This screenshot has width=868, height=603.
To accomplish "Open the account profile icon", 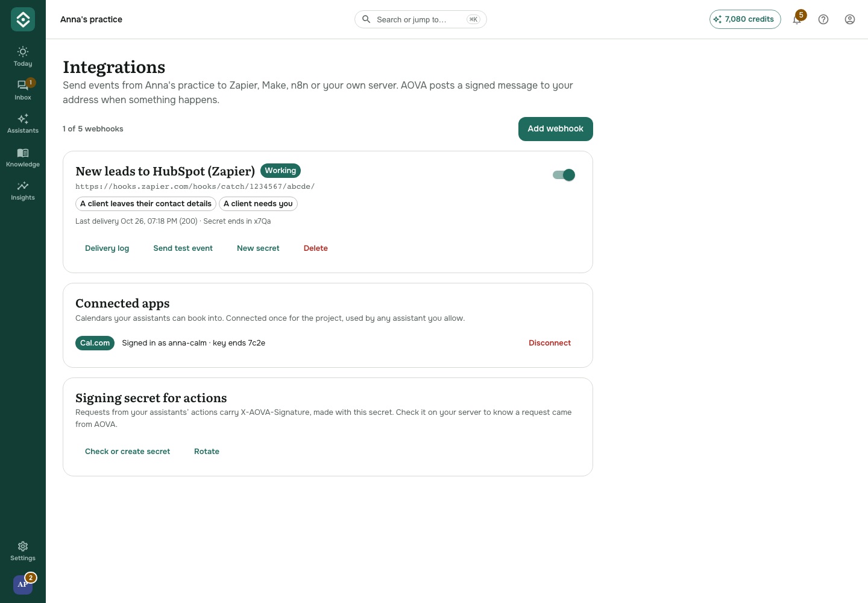I will (850, 19).
